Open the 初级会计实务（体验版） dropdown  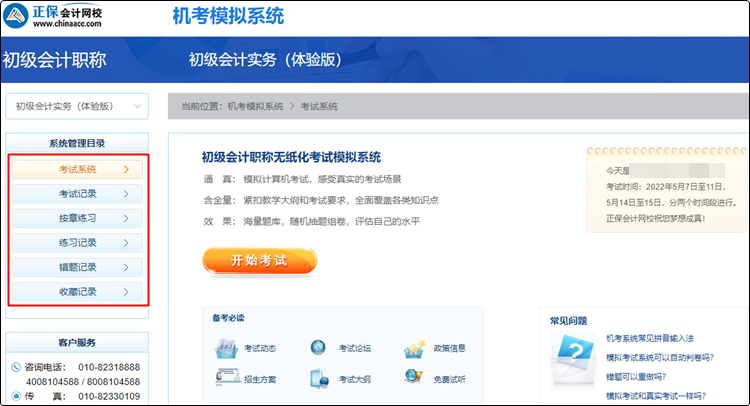[x=77, y=106]
